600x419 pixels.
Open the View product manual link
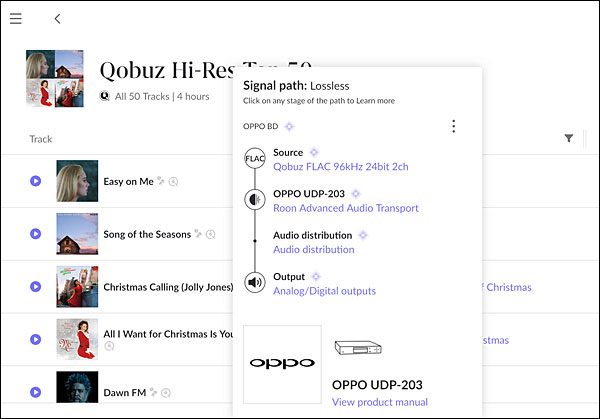(x=380, y=402)
